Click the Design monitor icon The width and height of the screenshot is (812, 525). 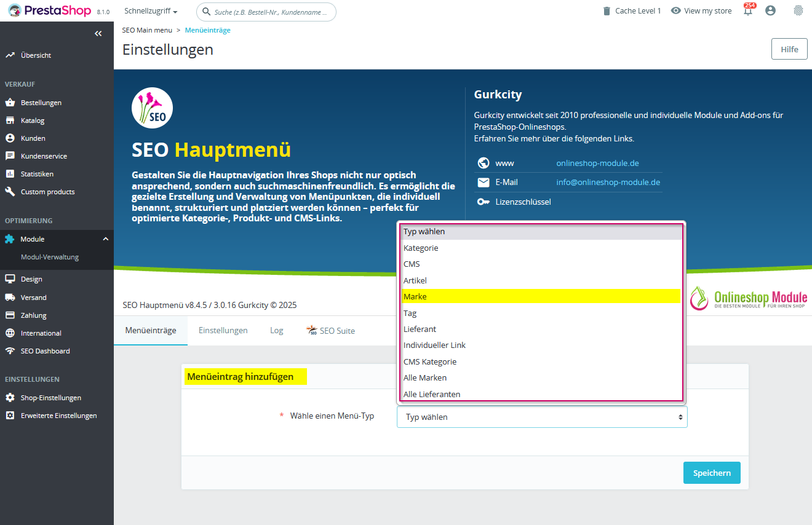pyautogui.click(x=10, y=279)
